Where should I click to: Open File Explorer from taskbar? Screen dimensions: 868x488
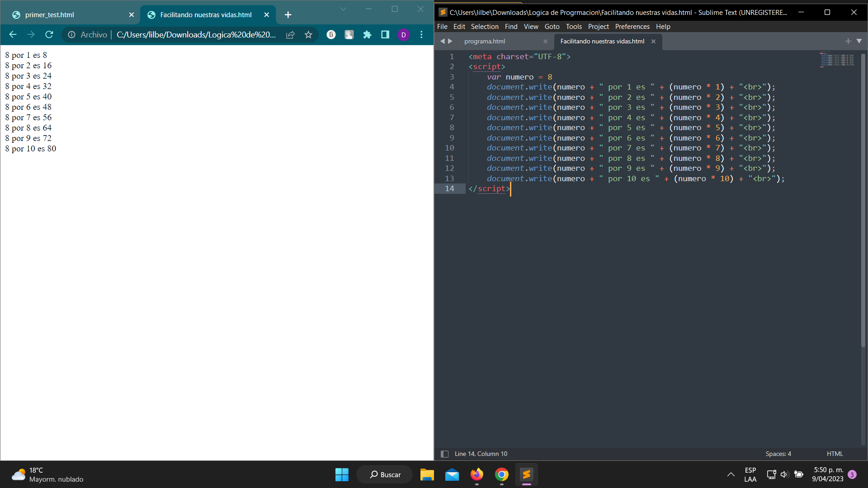[427, 474]
